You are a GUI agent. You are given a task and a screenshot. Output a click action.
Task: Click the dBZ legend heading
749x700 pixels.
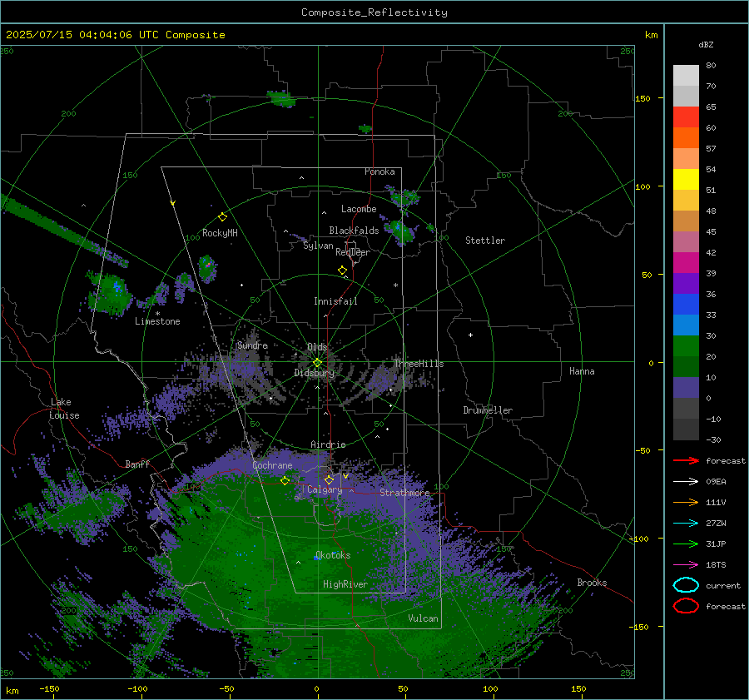(706, 44)
